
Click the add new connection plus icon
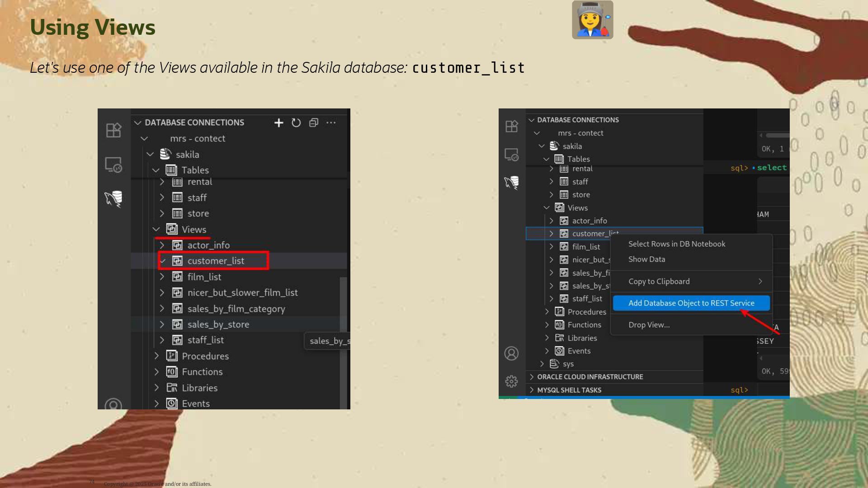278,123
